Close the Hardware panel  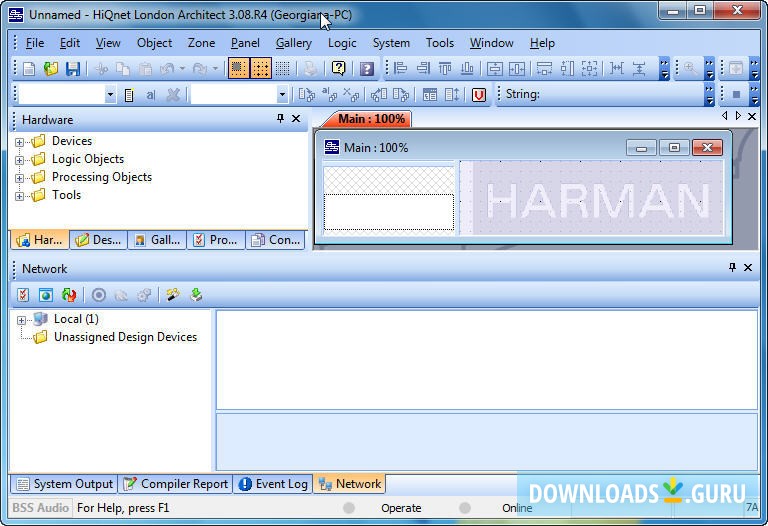[296, 118]
